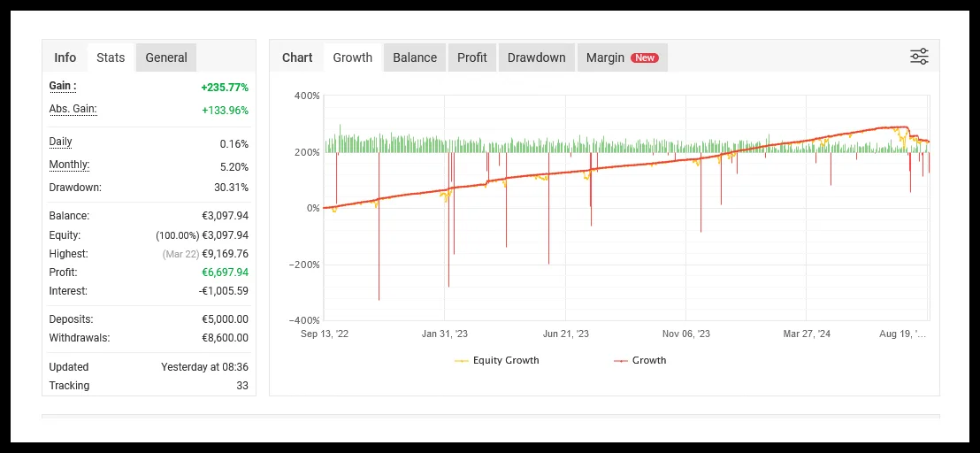
Task: Click the −400% y-axis label
Action: point(303,320)
